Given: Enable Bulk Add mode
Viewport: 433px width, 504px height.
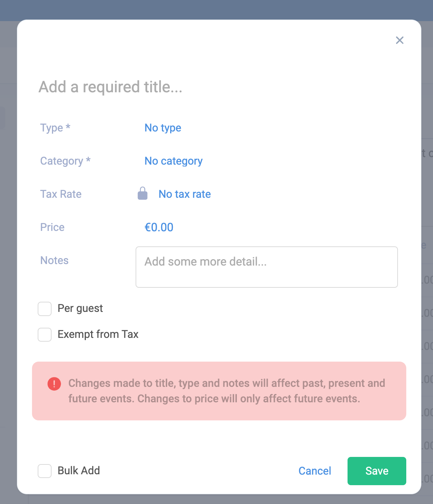Looking at the screenshot, I should (44, 471).
